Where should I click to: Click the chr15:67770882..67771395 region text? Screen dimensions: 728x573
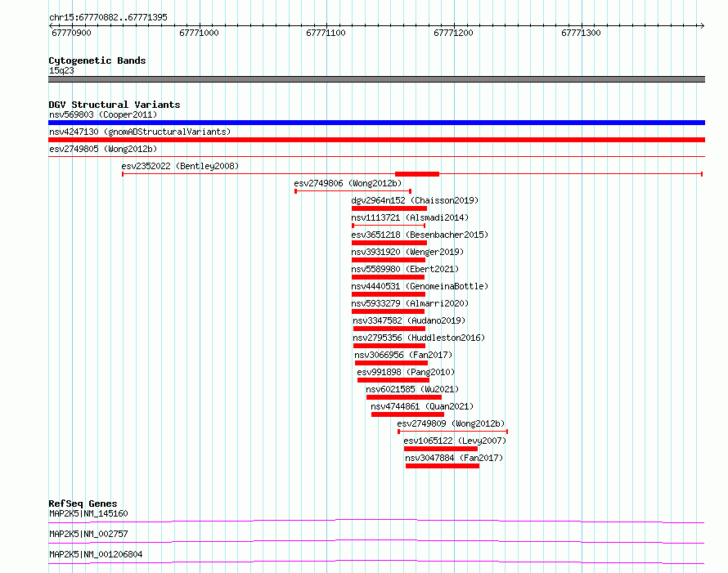pyautogui.click(x=108, y=17)
